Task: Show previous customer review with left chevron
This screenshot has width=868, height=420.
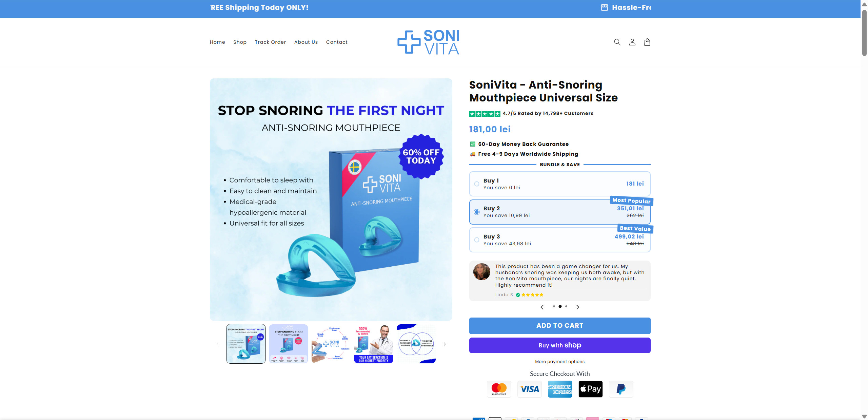Action: pyautogui.click(x=542, y=307)
